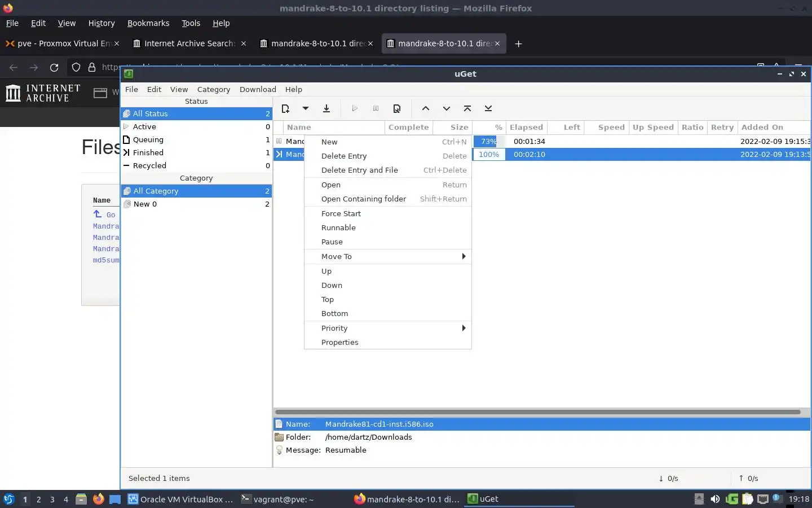The height and width of the screenshot is (508, 812).
Task: Open the uGet Help menu
Action: [x=294, y=89]
